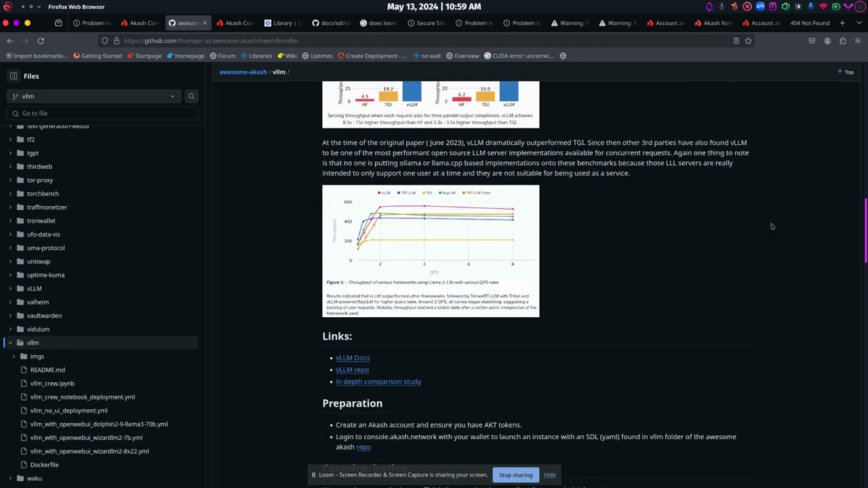The image size is (868, 488).
Task: Switch to the '404 Not Found' tab
Action: pos(810,23)
